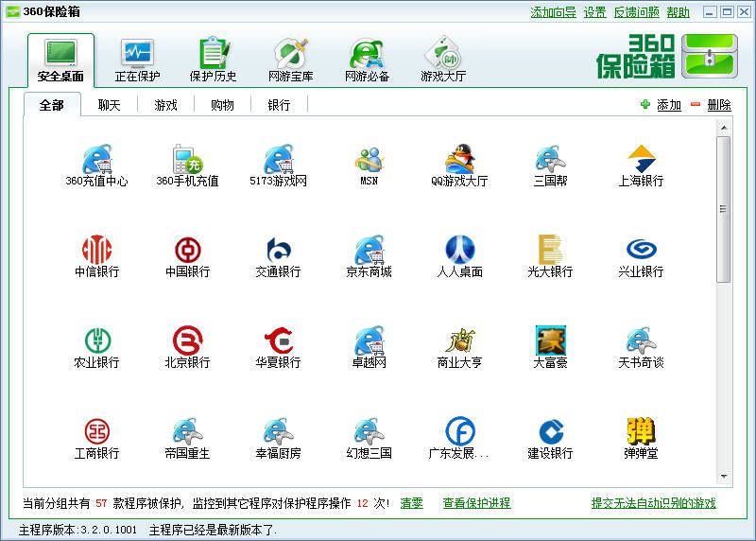
Task: Open QQ游戏大厅 penguin icon
Action: coord(459,166)
